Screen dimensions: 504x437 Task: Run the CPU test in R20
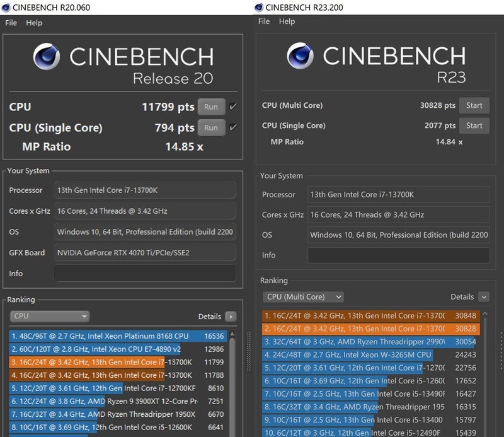point(211,107)
